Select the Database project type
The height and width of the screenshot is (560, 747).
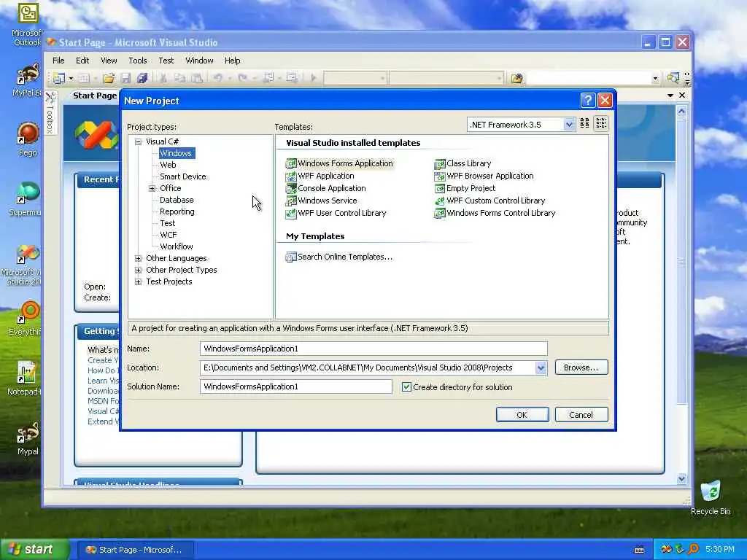(x=177, y=200)
